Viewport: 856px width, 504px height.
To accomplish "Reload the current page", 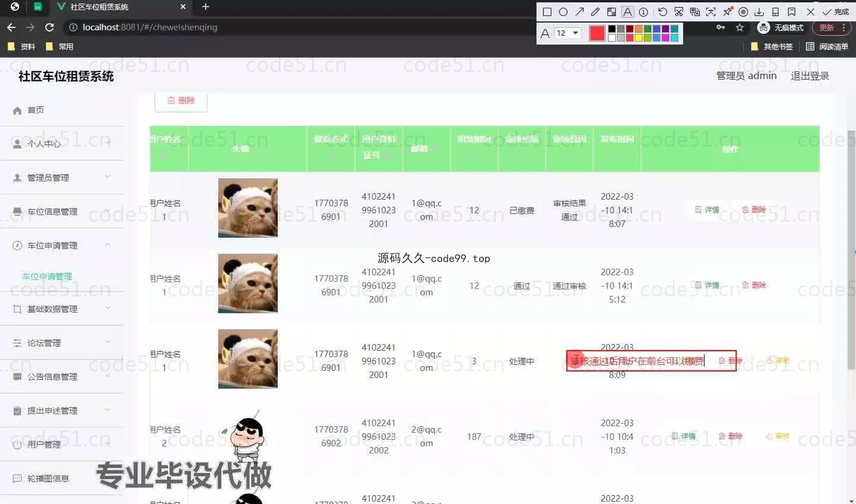I will tap(49, 27).
